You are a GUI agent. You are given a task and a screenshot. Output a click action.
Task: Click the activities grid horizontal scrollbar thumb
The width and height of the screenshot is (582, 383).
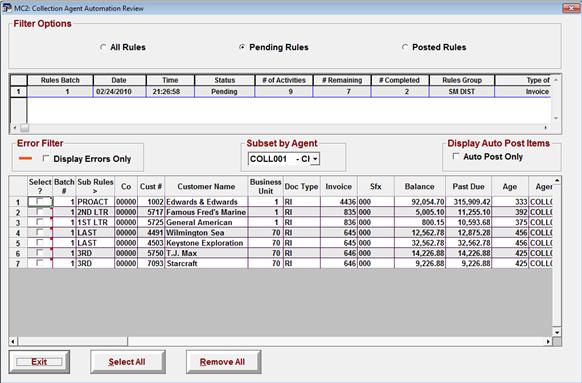[x=73, y=341]
